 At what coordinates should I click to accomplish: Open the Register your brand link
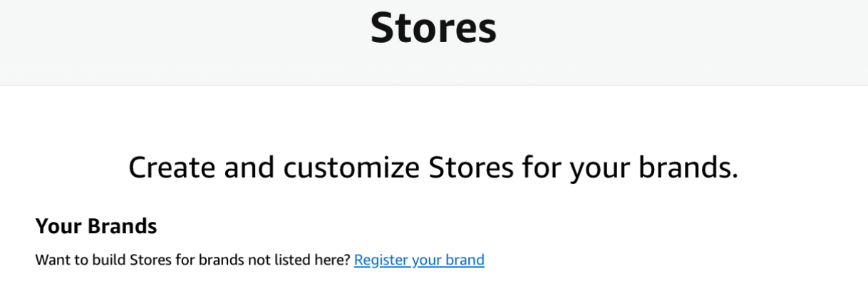tap(419, 260)
